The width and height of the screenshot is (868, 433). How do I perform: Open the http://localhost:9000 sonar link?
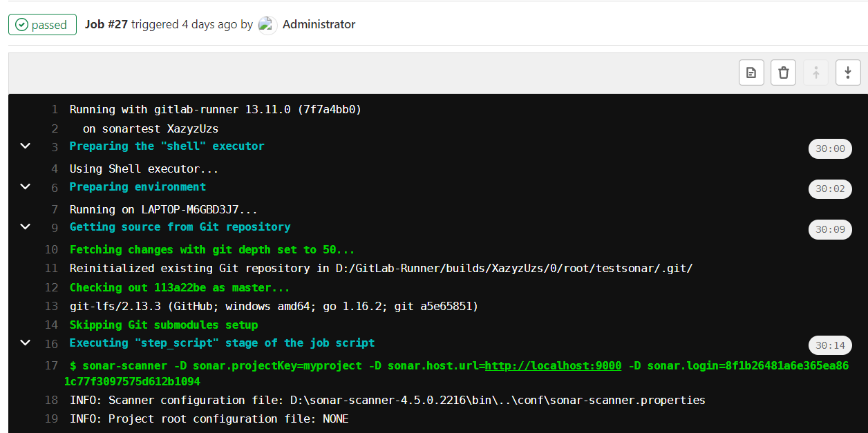coord(552,365)
